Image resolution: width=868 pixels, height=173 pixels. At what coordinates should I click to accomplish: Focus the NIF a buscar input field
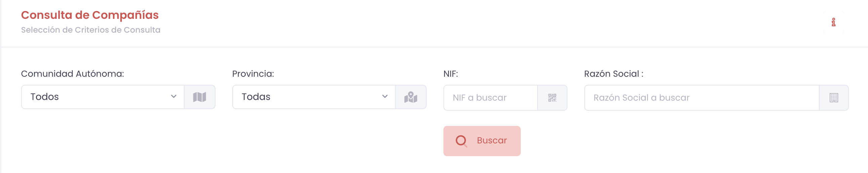pyautogui.click(x=490, y=98)
